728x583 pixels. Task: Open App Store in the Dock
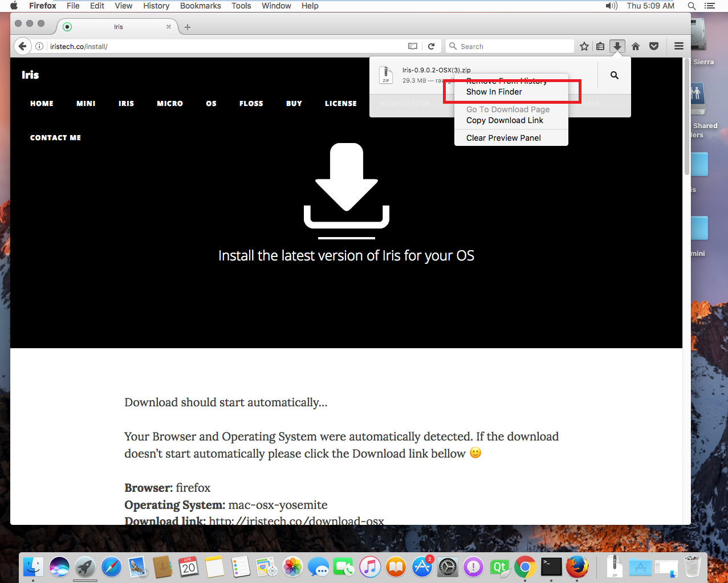click(x=422, y=567)
